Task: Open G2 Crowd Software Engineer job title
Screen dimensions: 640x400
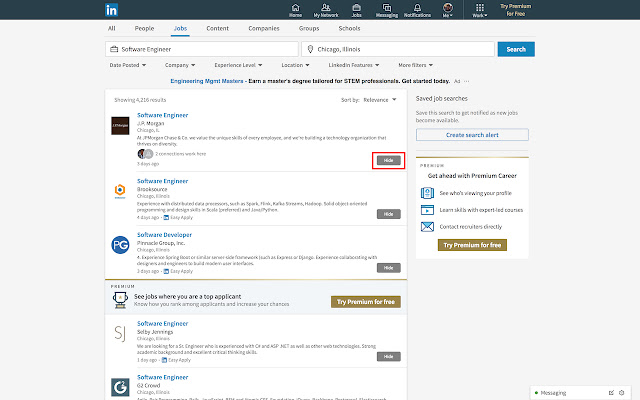Action: 162,377
